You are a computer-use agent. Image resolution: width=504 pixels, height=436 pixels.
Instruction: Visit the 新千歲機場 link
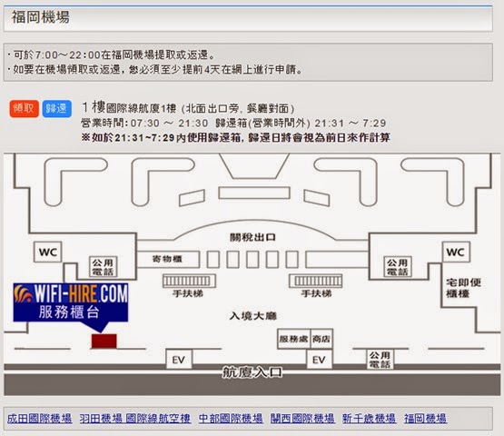pos(369,419)
